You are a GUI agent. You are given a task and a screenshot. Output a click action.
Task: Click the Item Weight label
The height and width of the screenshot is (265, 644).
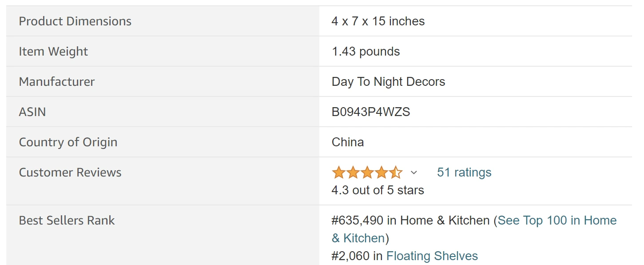coord(53,52)
